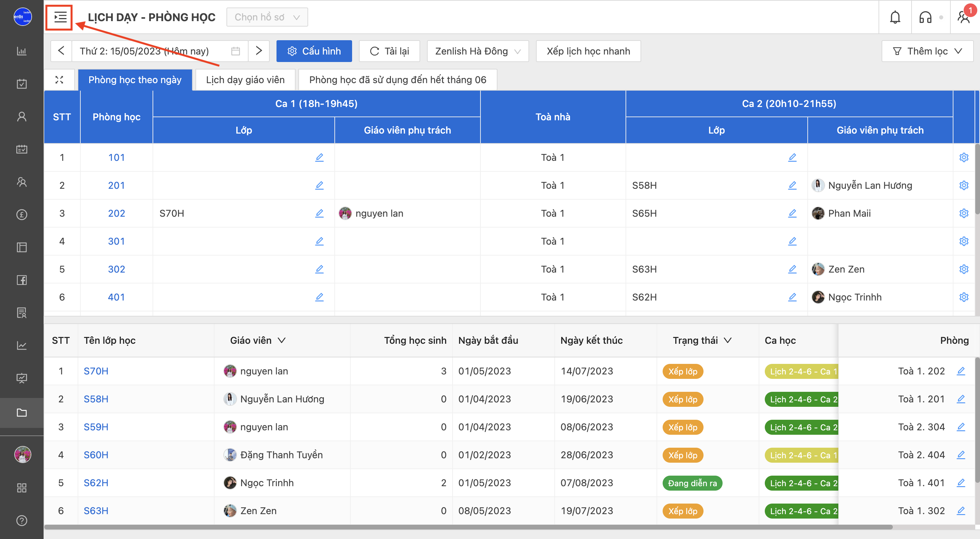The width and height of the screenshot is (980, 539).
Task: Open Facebook icon in left sidebar
Action: [x=22, y=280]
